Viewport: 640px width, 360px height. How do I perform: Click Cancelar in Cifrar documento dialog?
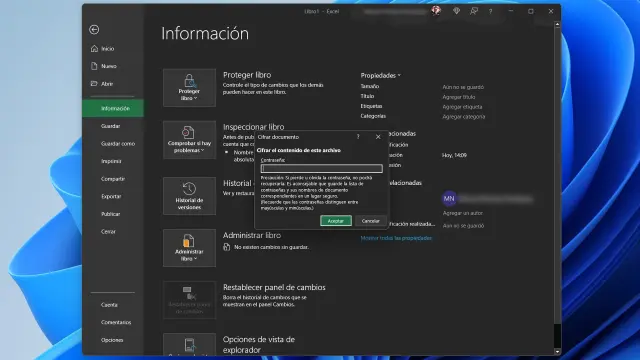370,221
